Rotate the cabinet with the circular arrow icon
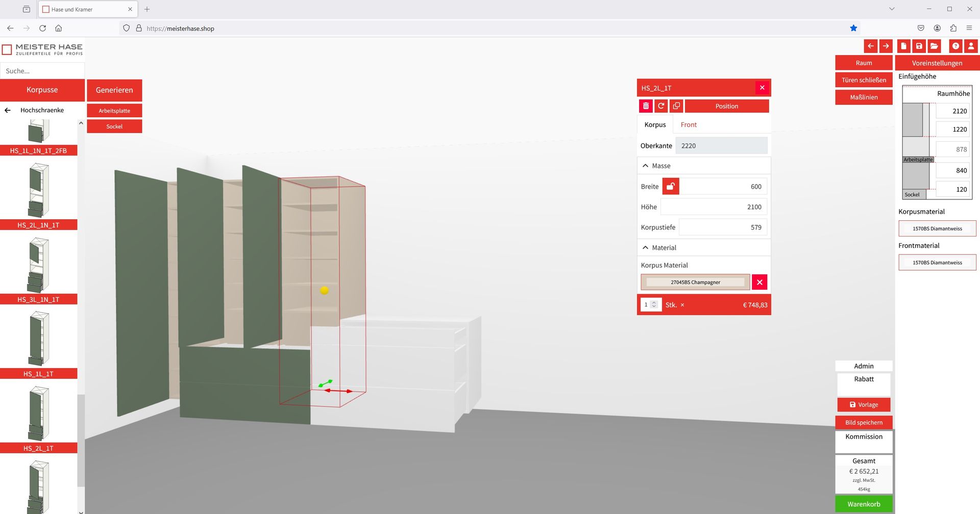This screenshot has width=980, height=514. click(x=661, y=106)
